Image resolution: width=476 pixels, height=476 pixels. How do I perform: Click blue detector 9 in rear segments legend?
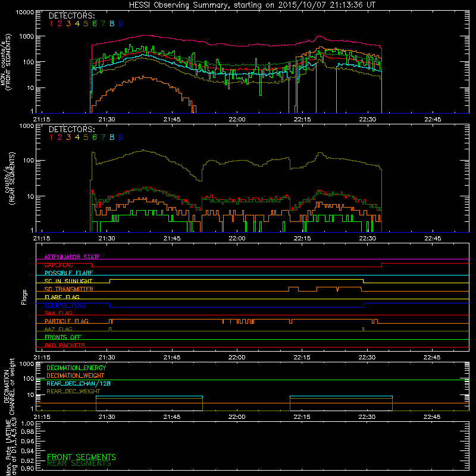click(x=121, y=137)
